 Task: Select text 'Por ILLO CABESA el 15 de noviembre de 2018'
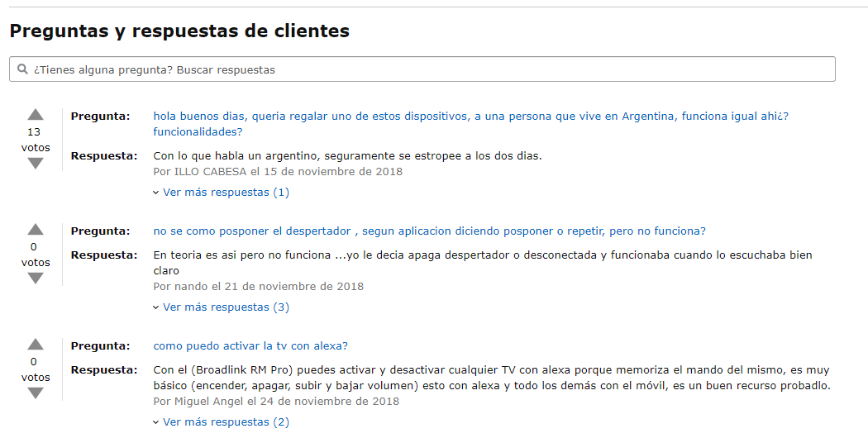[x=278, y=172]
